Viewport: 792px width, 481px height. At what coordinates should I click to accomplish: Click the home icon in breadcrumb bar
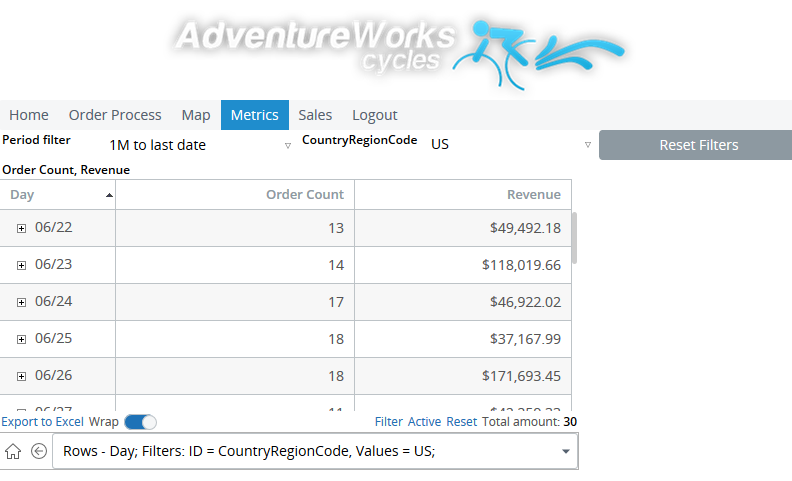tap(13, 451)
